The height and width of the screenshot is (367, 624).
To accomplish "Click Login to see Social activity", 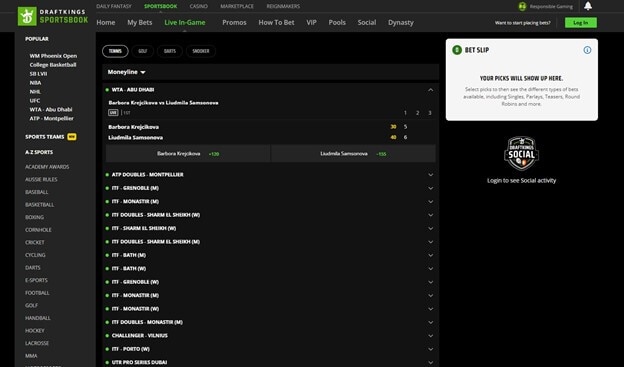I will click(x=521, y=181).
